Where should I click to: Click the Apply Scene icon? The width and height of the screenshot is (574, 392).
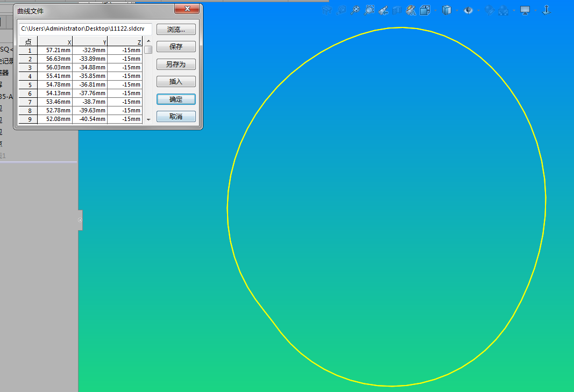(504, 10)
